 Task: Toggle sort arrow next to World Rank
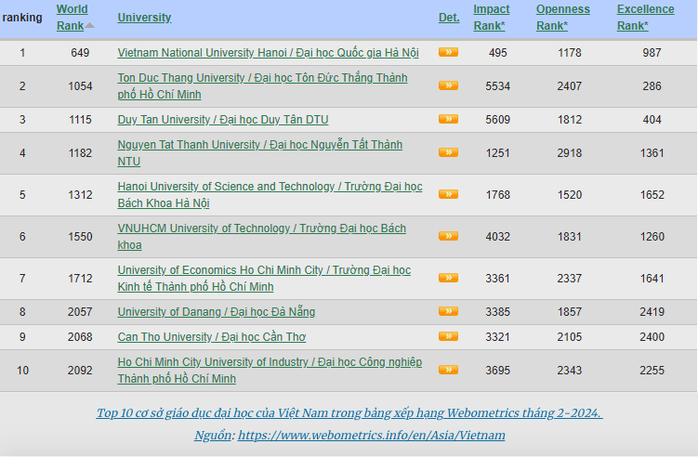(x=89, y=25)
